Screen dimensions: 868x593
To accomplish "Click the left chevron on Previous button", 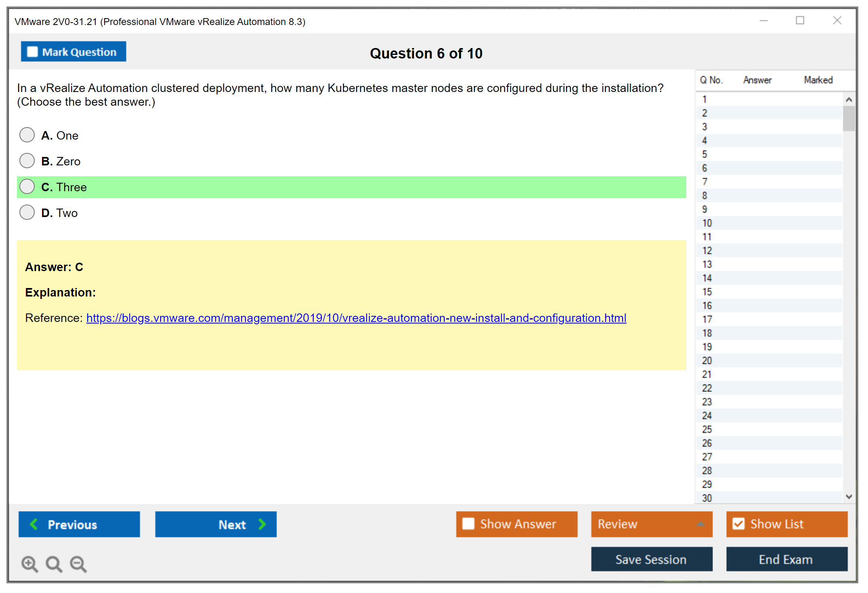I will pos(34,524).
